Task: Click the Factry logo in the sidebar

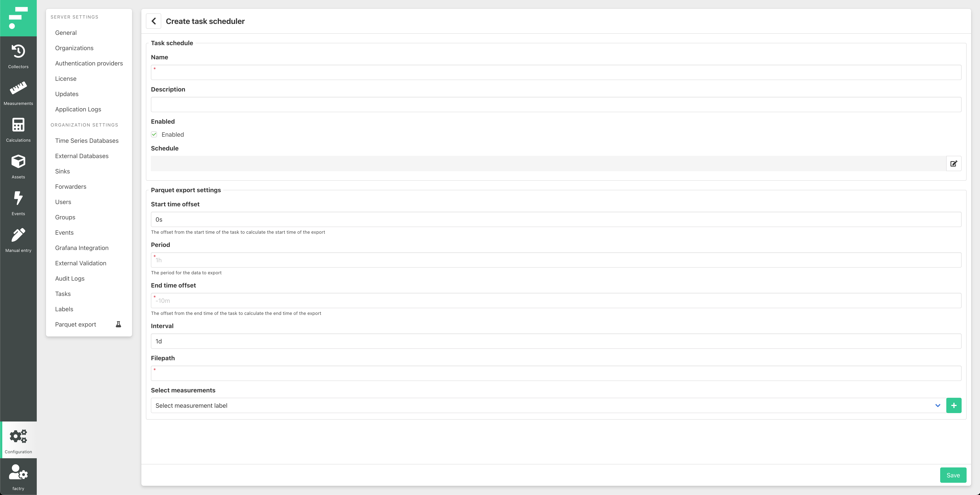Action: point(18,18)
